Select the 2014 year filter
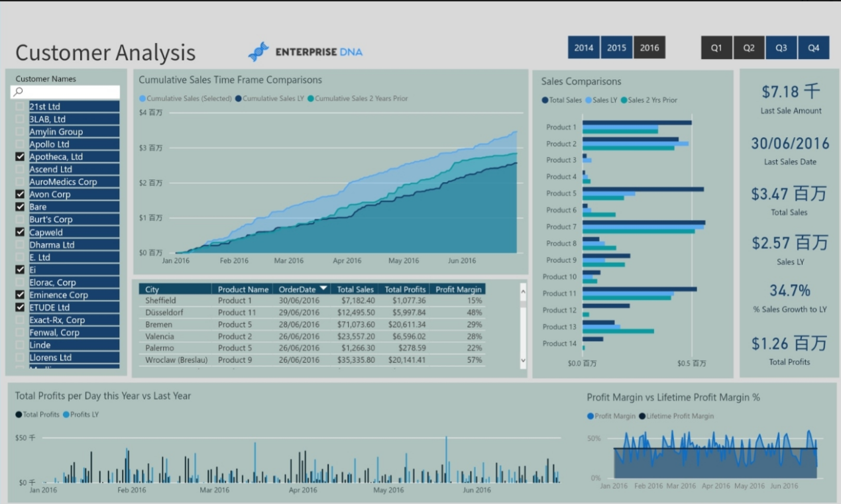 [583, 48]
